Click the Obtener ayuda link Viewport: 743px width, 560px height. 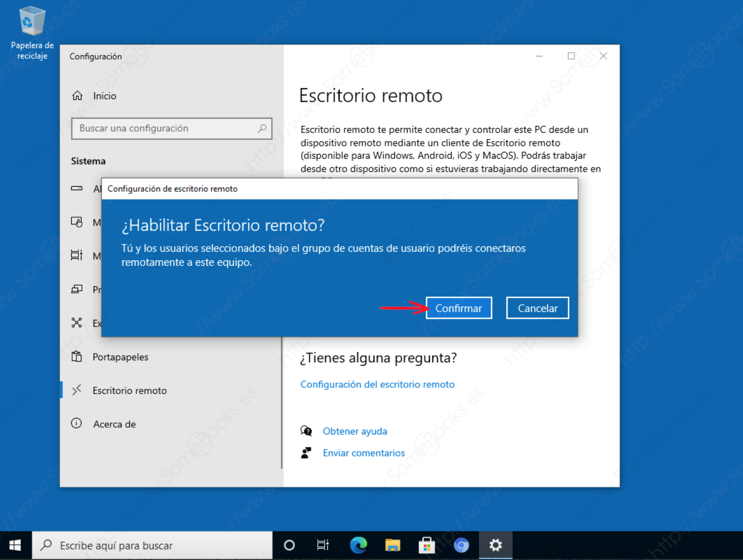tap(355, 431)
